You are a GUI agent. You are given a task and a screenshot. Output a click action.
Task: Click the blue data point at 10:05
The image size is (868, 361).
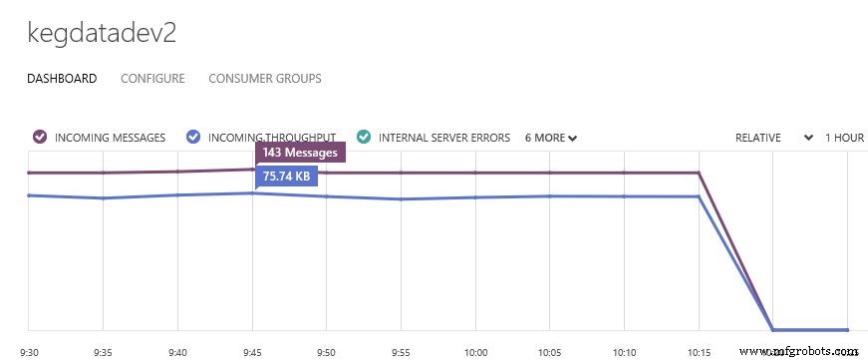(x=550, y=196)
